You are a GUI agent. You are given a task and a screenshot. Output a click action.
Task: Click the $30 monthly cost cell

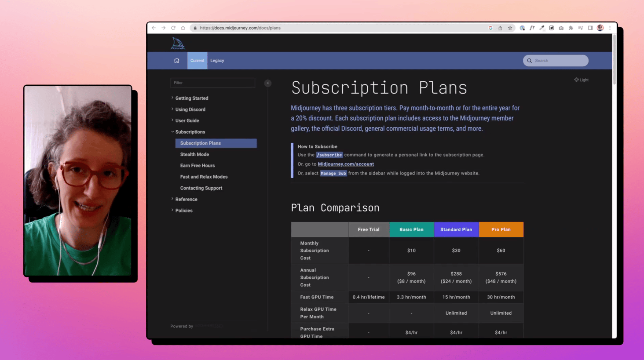[x=456, y=250]
